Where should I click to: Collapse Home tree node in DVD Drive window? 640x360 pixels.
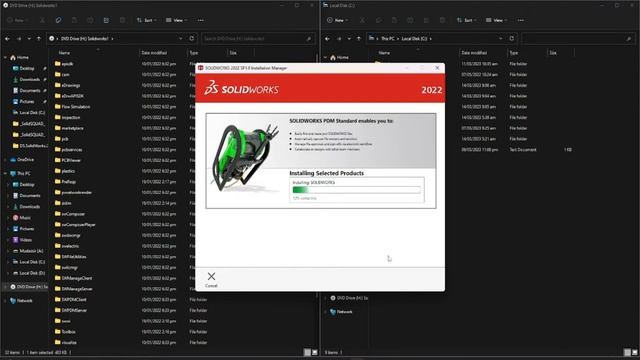point(5,58)
